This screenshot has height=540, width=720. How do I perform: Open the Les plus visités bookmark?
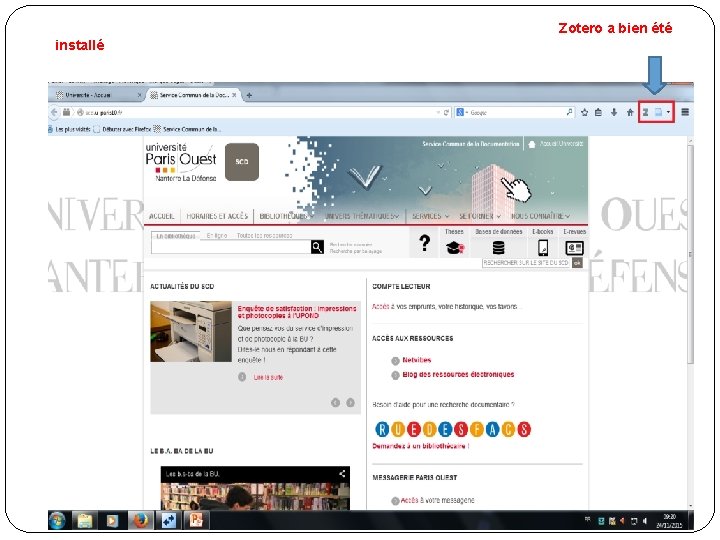click(x=69, y=129)
